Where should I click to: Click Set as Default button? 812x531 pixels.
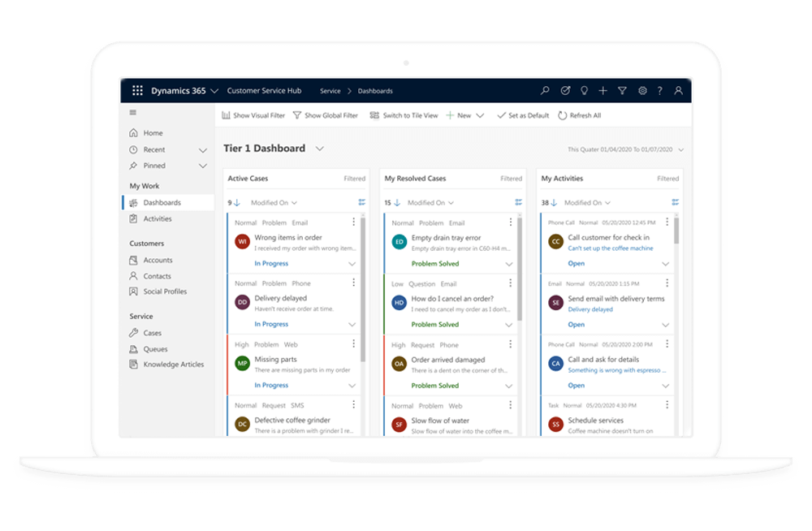[x=523, y=115]
